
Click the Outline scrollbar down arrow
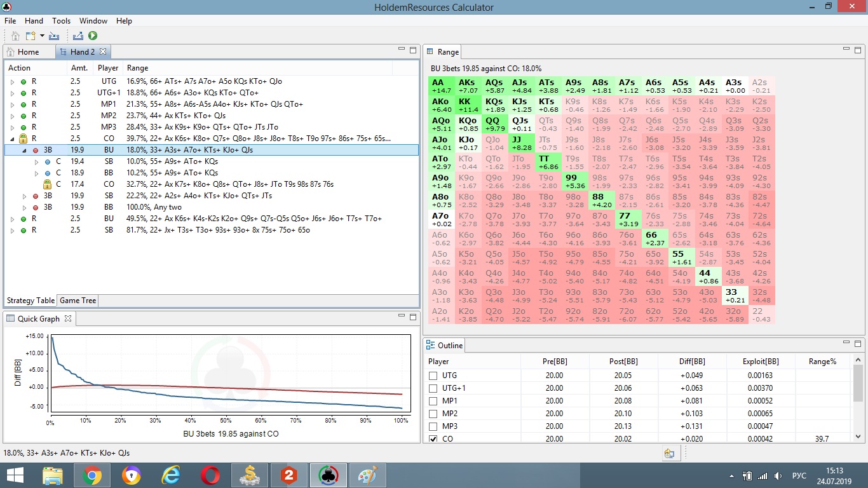click(858, 437)
